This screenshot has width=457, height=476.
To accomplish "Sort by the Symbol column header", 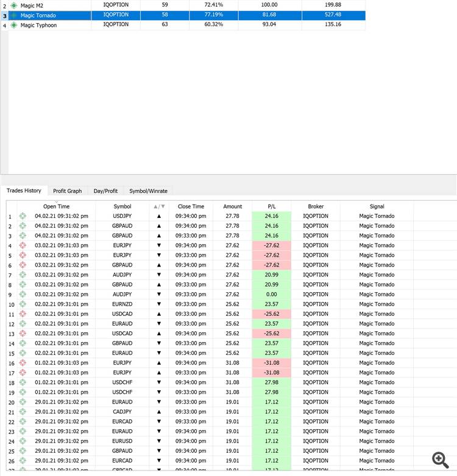I will pos(122,206).
